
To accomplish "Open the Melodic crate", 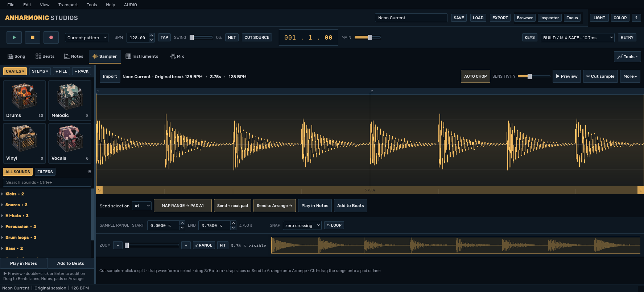I will 70,101.
